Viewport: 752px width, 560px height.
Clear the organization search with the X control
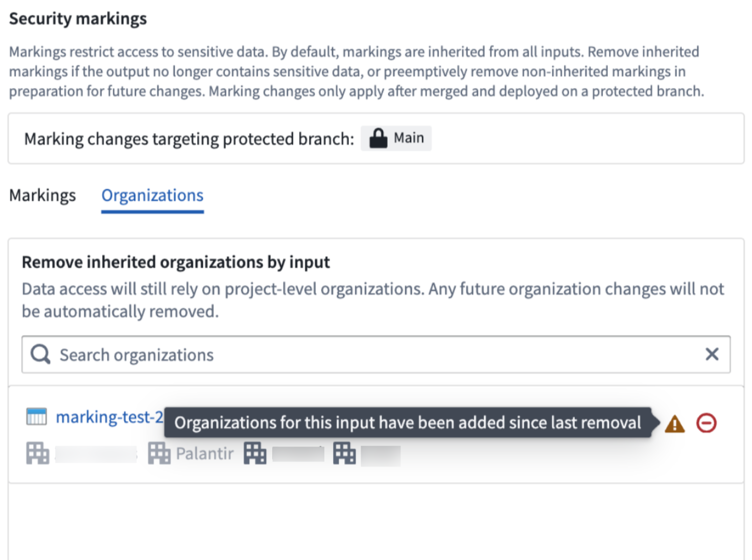click(712, 354)
